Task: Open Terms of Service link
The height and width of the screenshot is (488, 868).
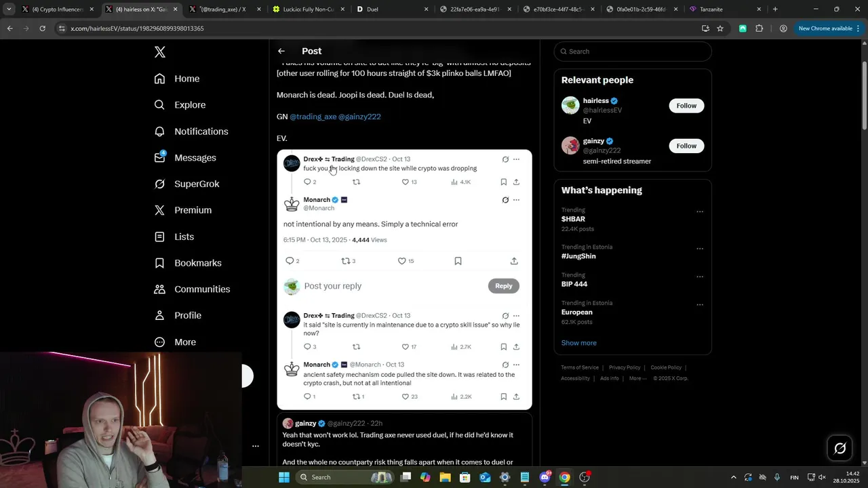Action: click(x=580, y=367)
